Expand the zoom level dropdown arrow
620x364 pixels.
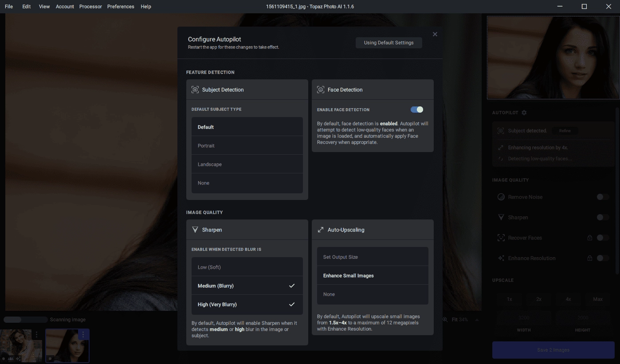coord(477,320)
